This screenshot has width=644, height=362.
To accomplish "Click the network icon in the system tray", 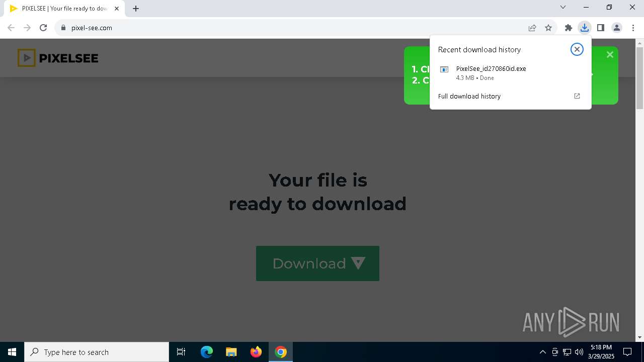I will coord(567,352).
